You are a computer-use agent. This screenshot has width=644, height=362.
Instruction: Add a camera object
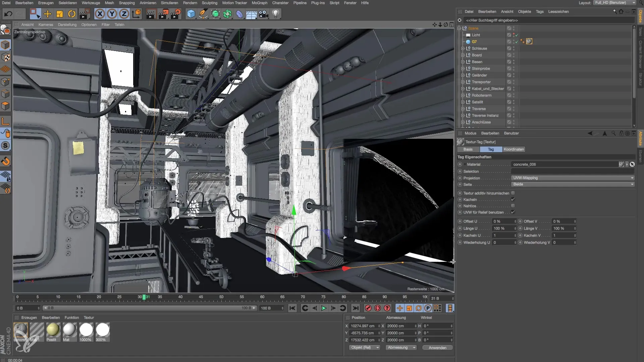coord(264,14)
